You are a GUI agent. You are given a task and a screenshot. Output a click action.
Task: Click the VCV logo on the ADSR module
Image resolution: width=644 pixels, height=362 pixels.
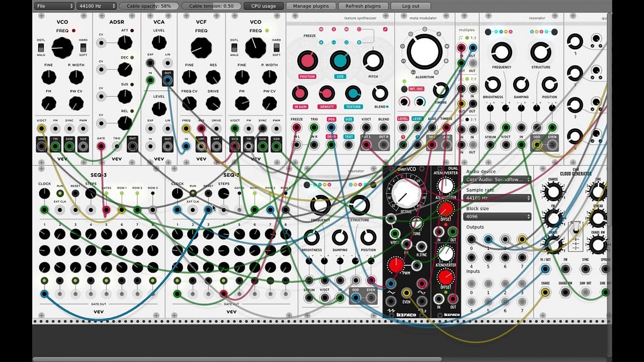(x=116, y=159)
